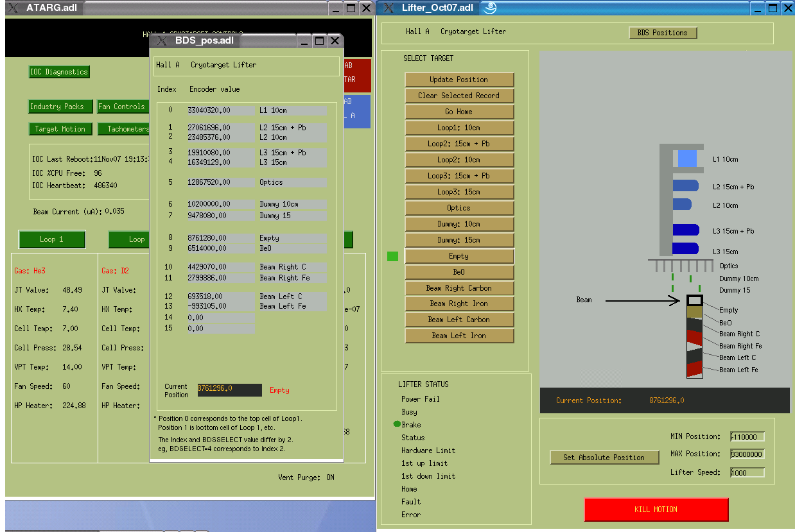Image resolution: width=795 pixels, height=532 pixels.
Task: Click the swirl icon in the Lifter_Oct07.adl title bar
Action: point(489,8)
